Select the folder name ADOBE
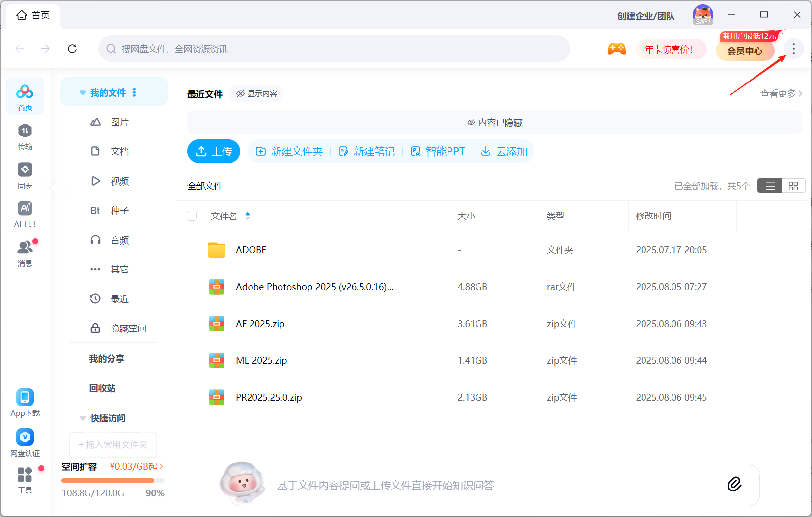This screenshot has height=517, width=812. click(x=251, y=250)
